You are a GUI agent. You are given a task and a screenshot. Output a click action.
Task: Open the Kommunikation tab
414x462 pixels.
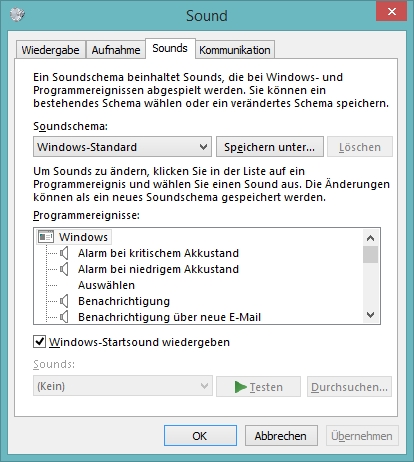[x=235, y=50]
